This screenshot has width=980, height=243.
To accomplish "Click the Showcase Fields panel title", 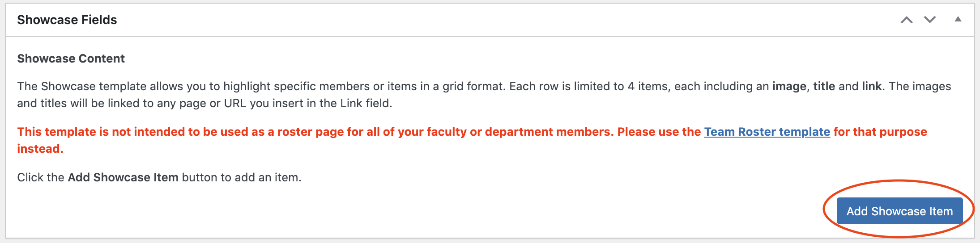I will pos(67,20).
